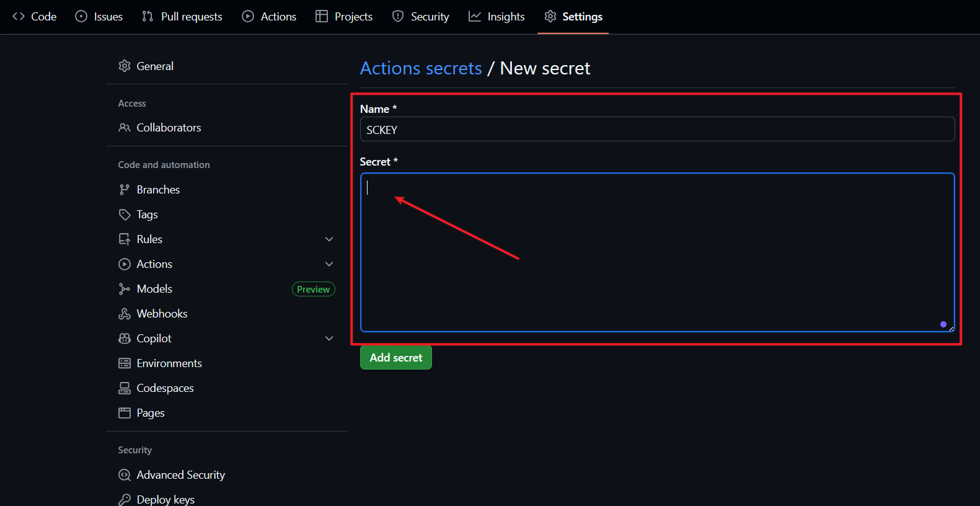Click the Branches git-branch icon

click(125, 189)
